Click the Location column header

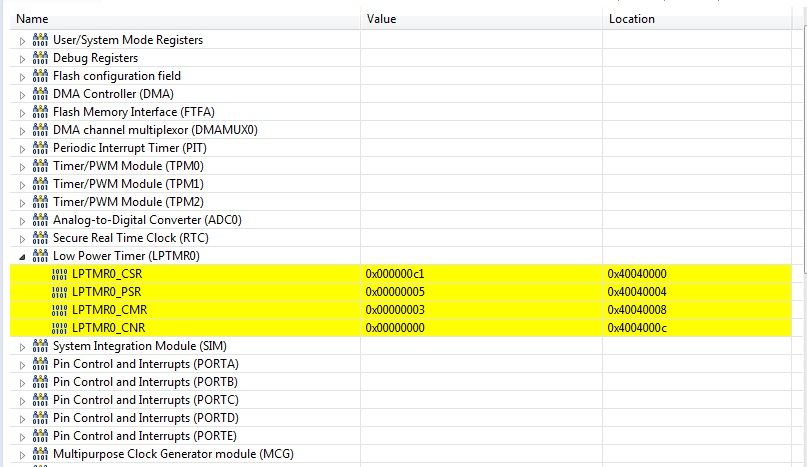[x=631, y=19]
